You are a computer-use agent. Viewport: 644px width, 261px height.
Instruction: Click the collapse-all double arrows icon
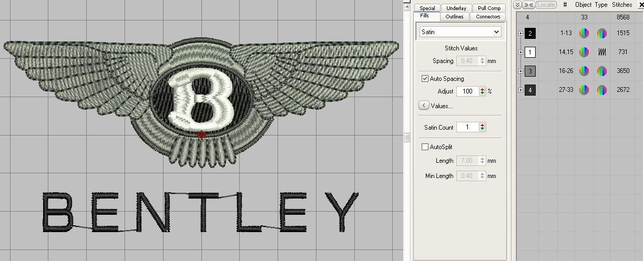click(x=528, y=5)
